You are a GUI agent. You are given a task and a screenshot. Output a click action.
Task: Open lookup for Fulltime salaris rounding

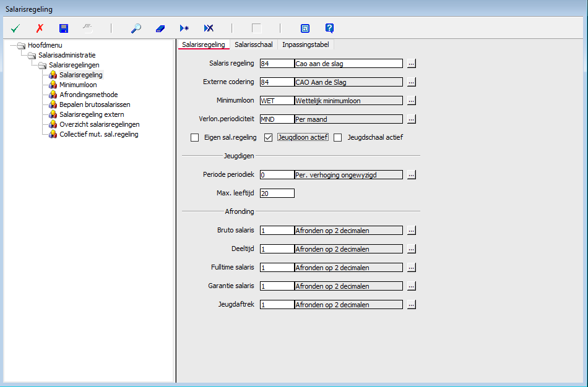pos(412,267)
